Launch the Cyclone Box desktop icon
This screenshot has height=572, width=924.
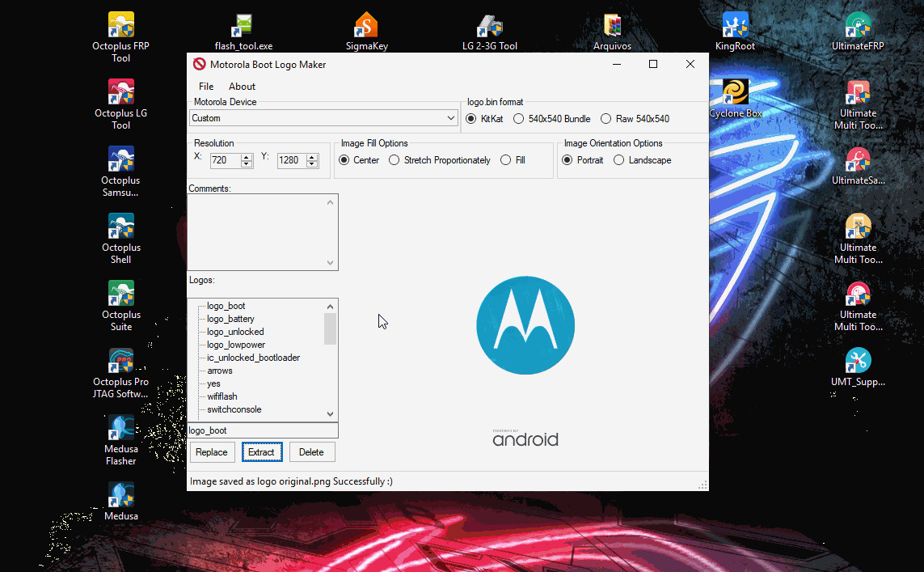735,99
